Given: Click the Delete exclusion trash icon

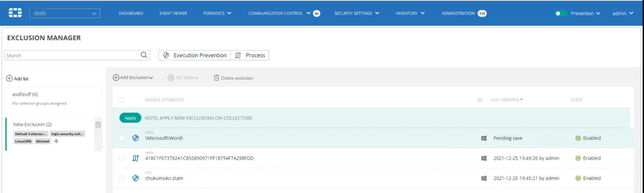Looking at the screenshot, I should click(217, 78).
